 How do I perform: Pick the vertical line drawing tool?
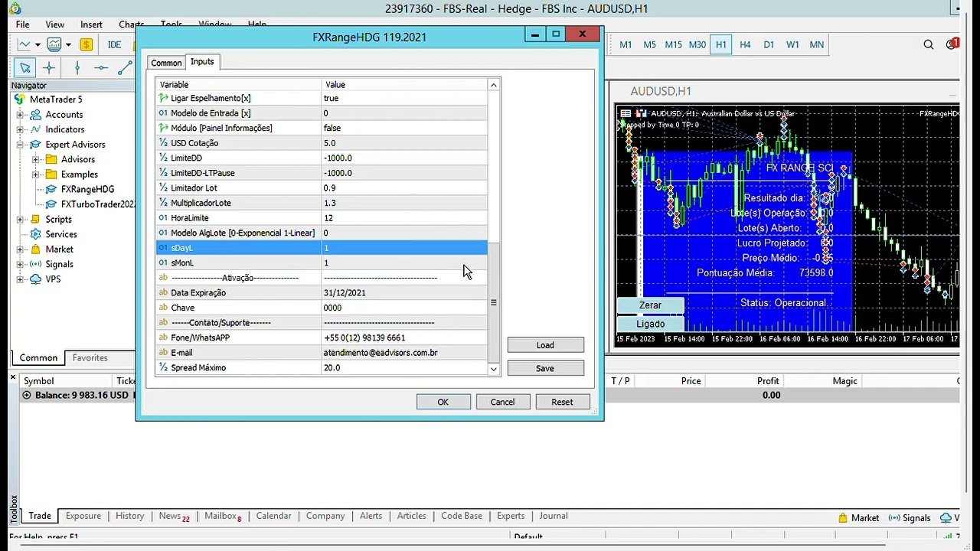[x=77, y=67]
